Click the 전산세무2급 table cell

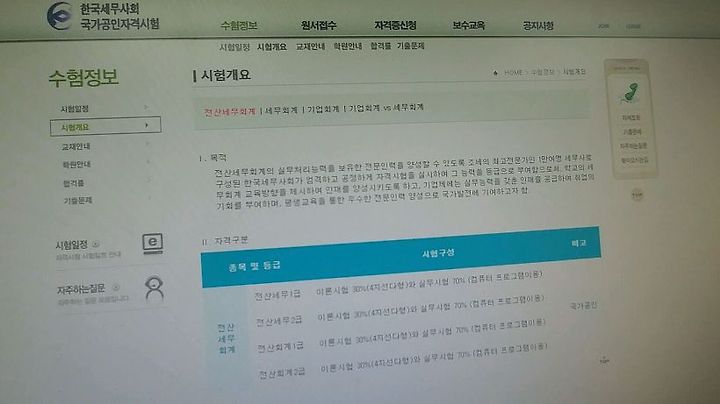pyautogui.click(x=279, y=321)
